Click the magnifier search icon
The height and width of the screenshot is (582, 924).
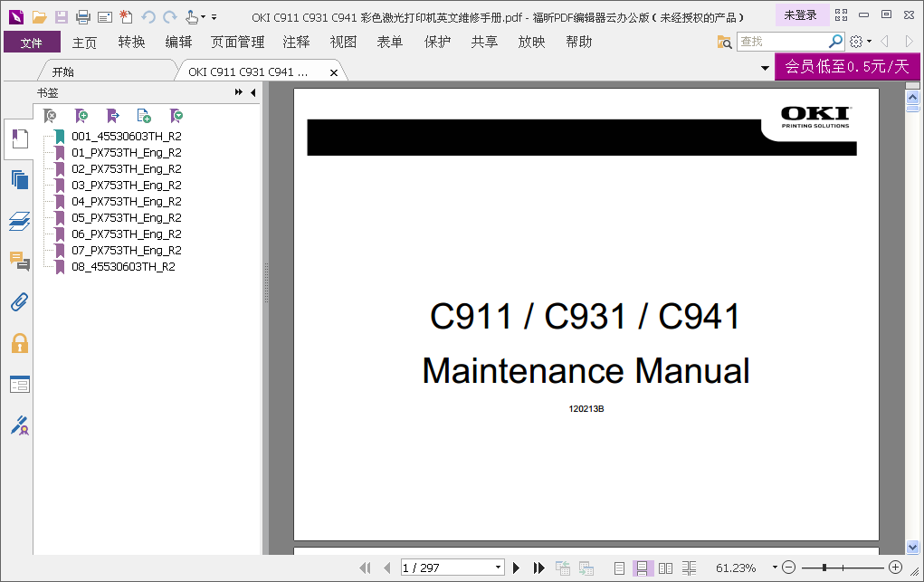[x=835, y=42]
